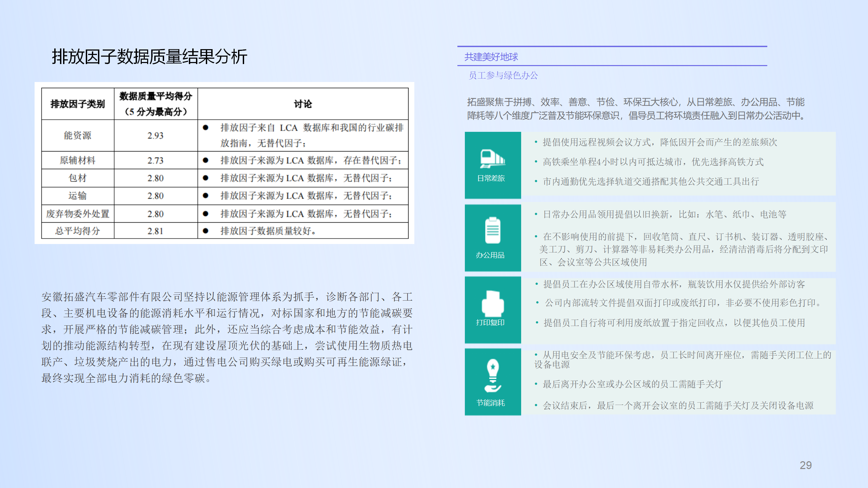The width and height of the screenshot is (868, 488).
Task: Click the score 2.93
Action: (155, 136)
